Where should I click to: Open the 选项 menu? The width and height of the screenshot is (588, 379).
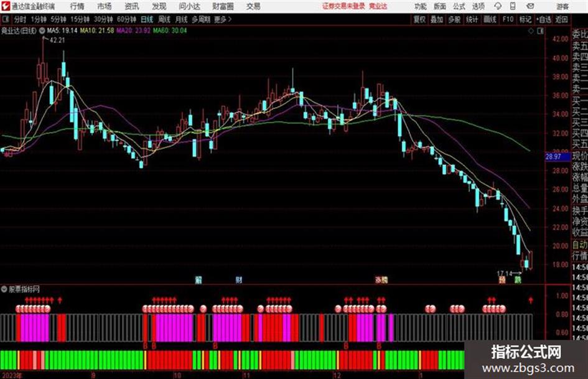(x=478, y=6)
